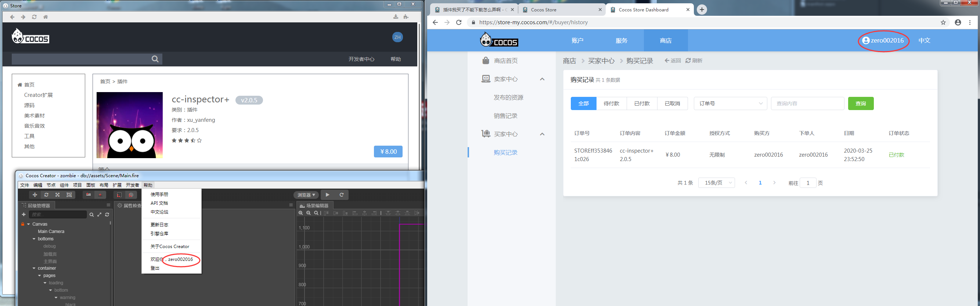Start preview with the play button
The height and width of the screenshot is (306, 980).
(328, 194)
